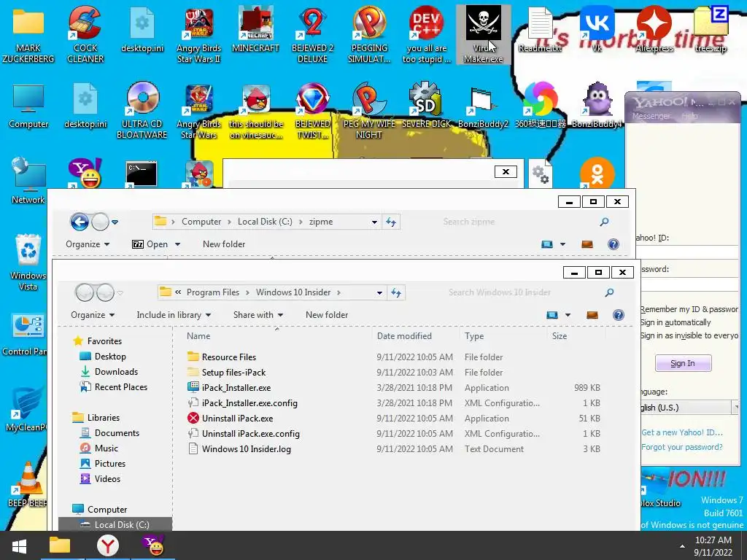The image size is (747, 560).
Task: Select Local Disk (C:) in navigation pane
Action: point(115,524)
